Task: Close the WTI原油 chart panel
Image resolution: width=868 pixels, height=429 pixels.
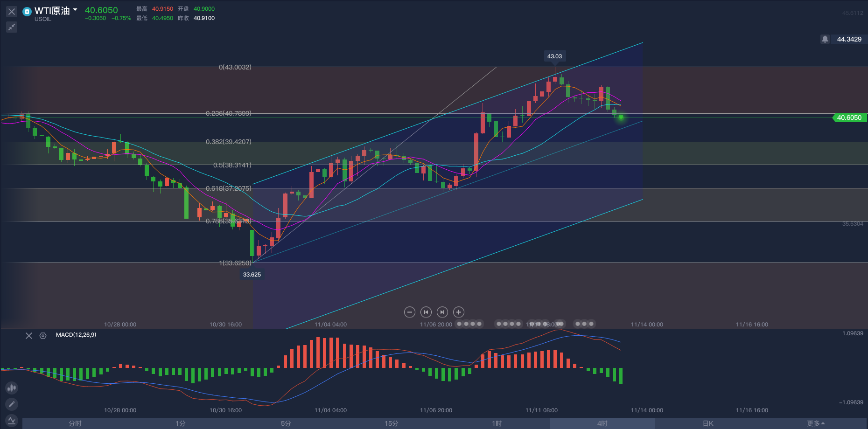Action: (12, 12)
